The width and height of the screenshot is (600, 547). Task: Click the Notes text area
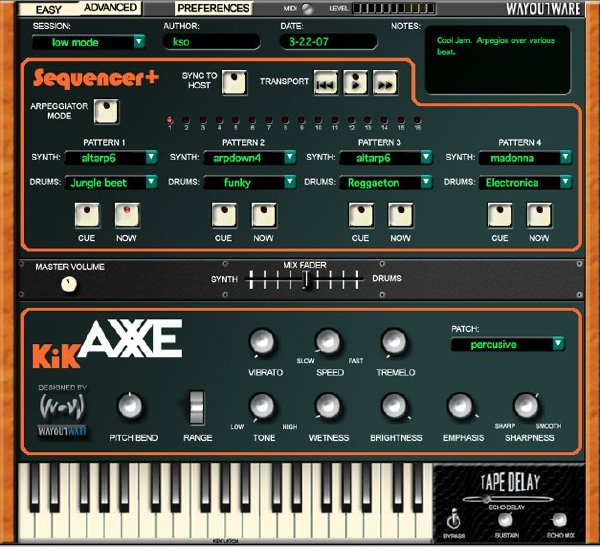tap(497, 60)
